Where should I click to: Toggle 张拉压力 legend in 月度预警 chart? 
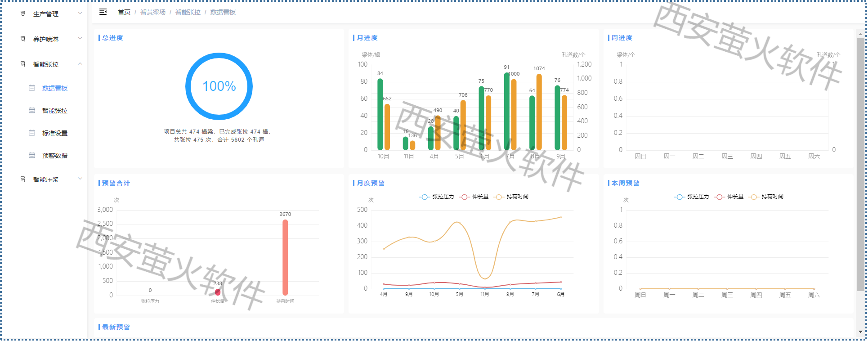point(437,197)
